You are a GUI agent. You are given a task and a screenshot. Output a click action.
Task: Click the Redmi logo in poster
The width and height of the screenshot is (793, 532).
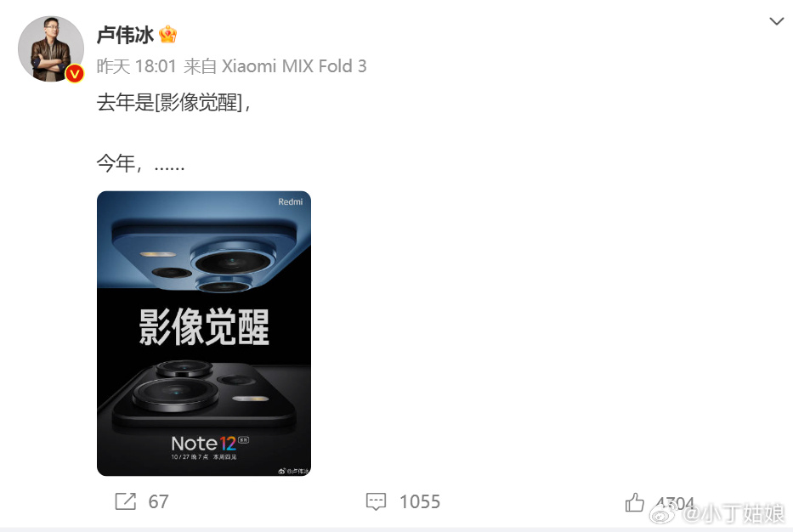pos(291,201)
